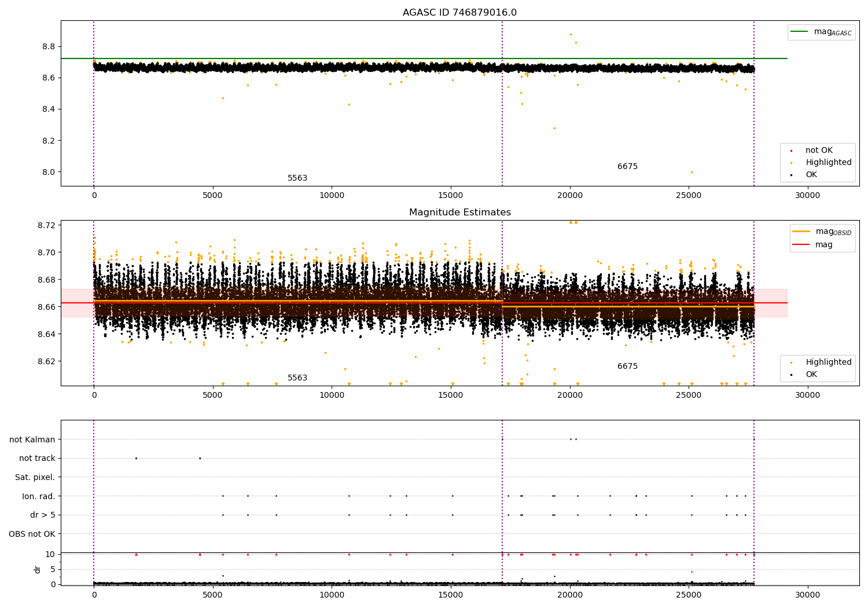Click the "5000" x-axis tick under the top plot
This screenshot has width=868, height=608.
[213, 196]
